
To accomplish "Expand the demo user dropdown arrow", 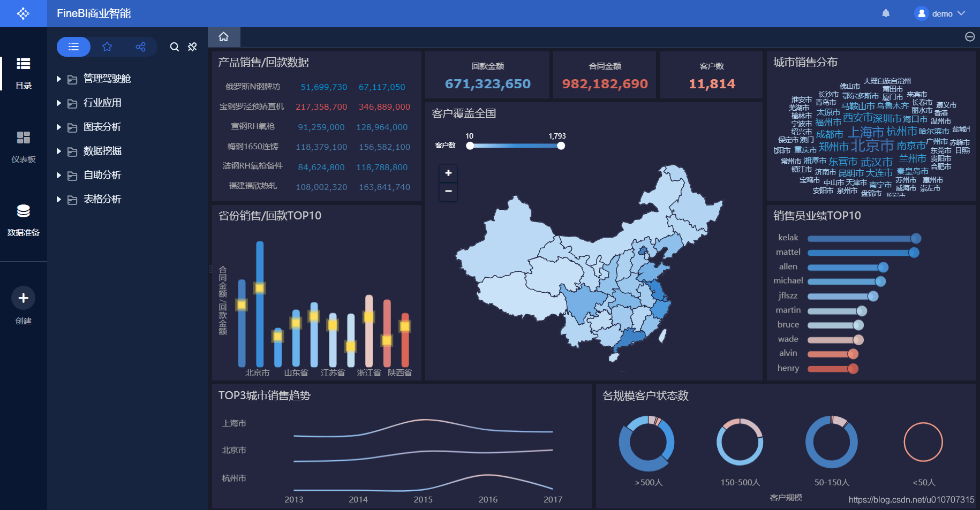I will pos(961,13).
